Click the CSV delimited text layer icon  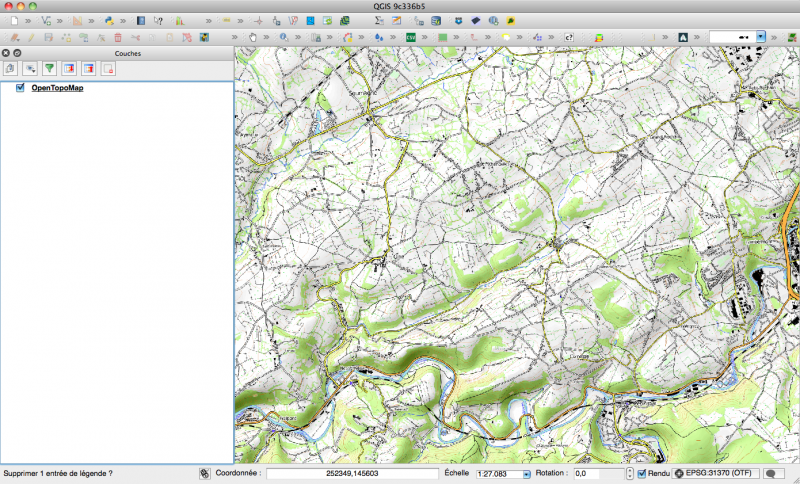coord(411,37)
